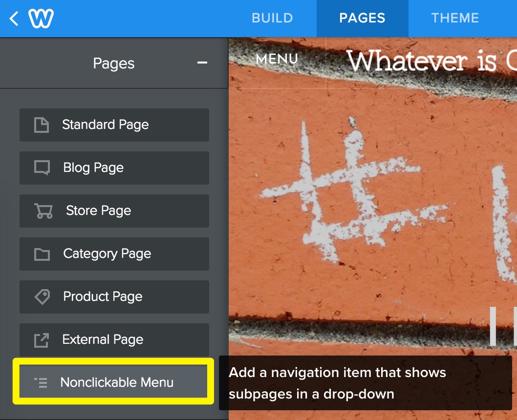Click the back arrow icon
The image size is (517, 420).
coord(14,19)
